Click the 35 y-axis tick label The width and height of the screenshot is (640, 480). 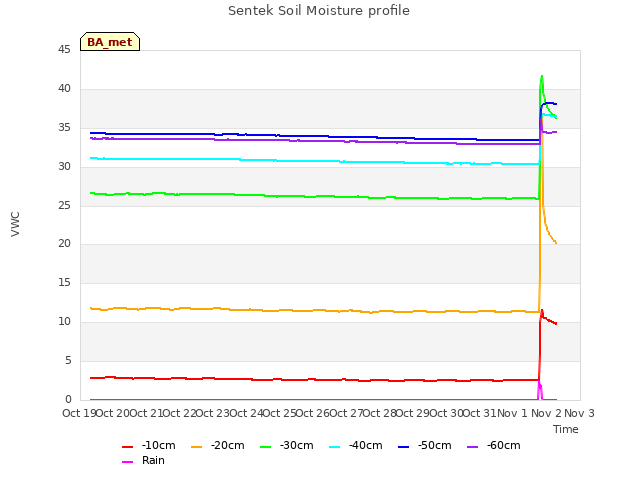point(64,128)
